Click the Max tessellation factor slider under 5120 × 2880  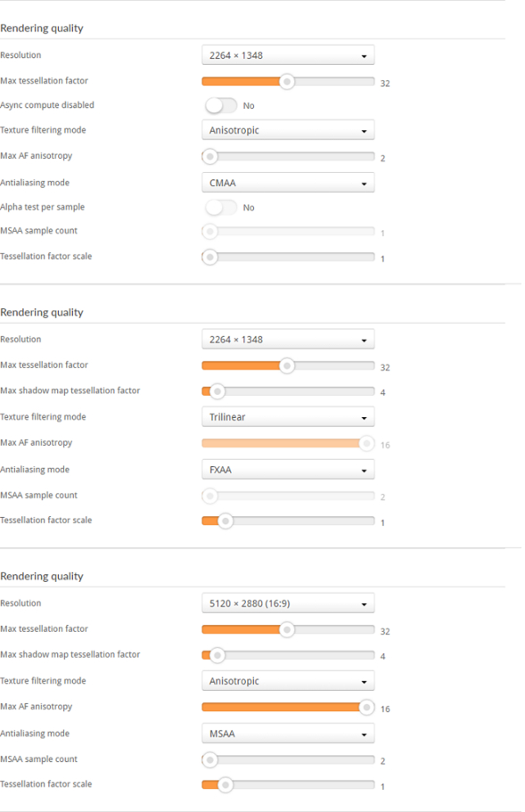click(x=288, y=629)
